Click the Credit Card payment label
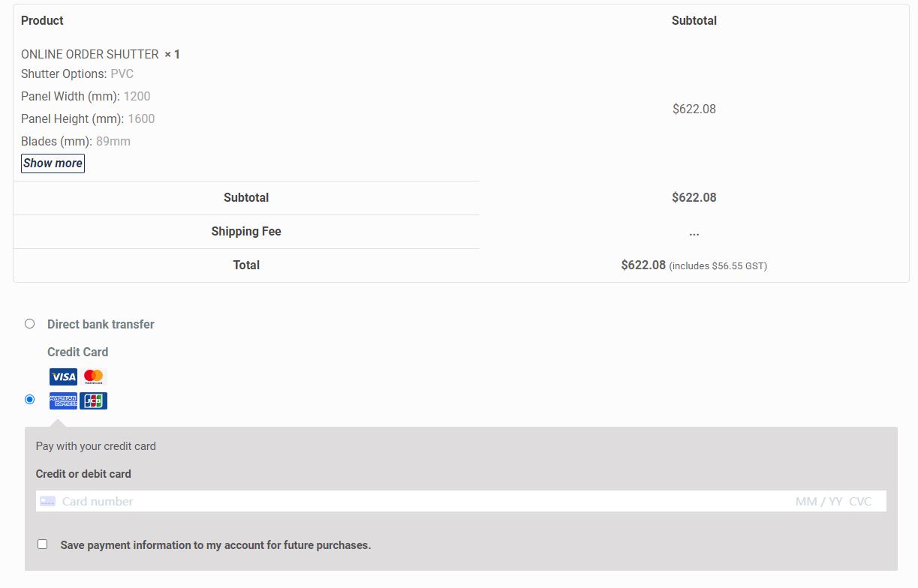Viewport: 918px width, 588px height. [x=77, y=352]
